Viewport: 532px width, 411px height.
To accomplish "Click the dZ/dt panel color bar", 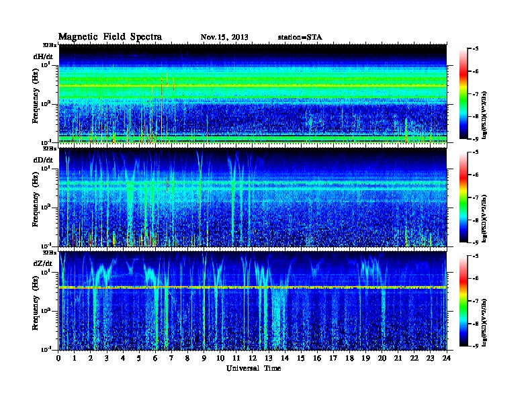I will coord(463,301).
